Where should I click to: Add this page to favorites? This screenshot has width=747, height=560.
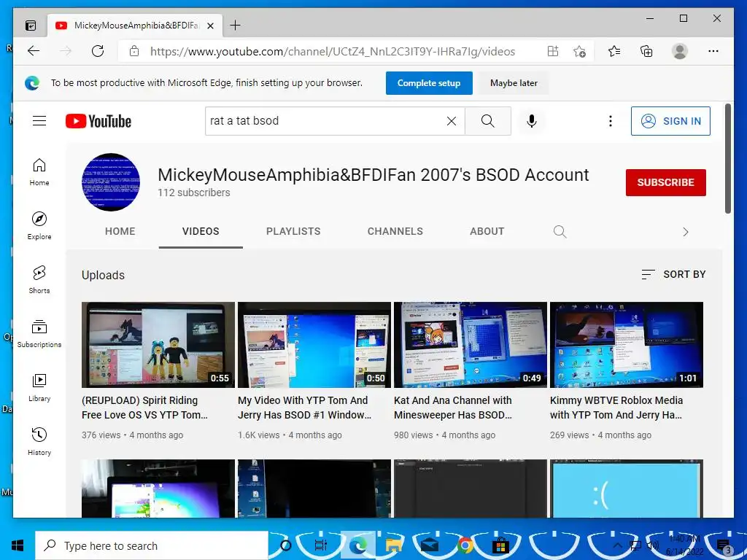(x=579, y=51)
